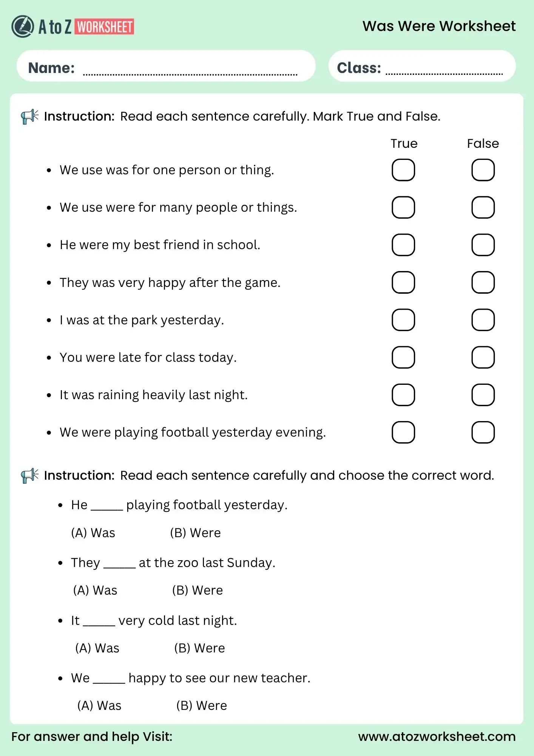534x756 pixels.
Task: Mark True for 'We use was' sentence
Action: (x=403, y=170)
